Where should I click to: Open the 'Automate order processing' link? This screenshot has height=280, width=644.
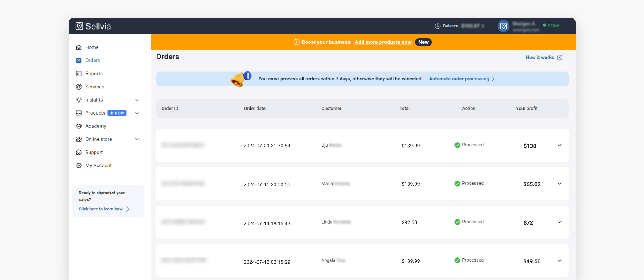[x=459, y=79]
